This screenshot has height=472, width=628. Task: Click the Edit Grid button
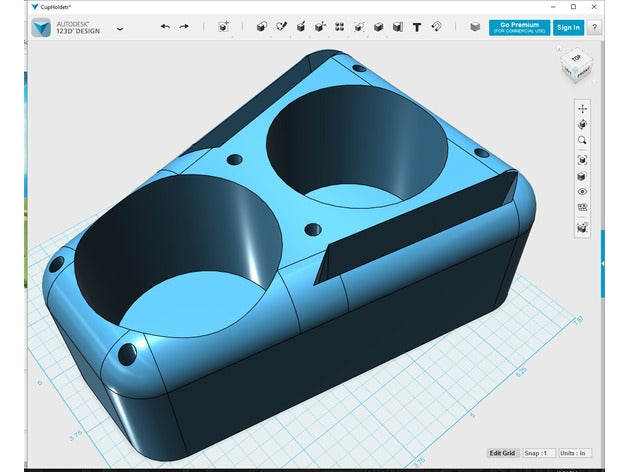pyautogui.click(x=502, y=453)
